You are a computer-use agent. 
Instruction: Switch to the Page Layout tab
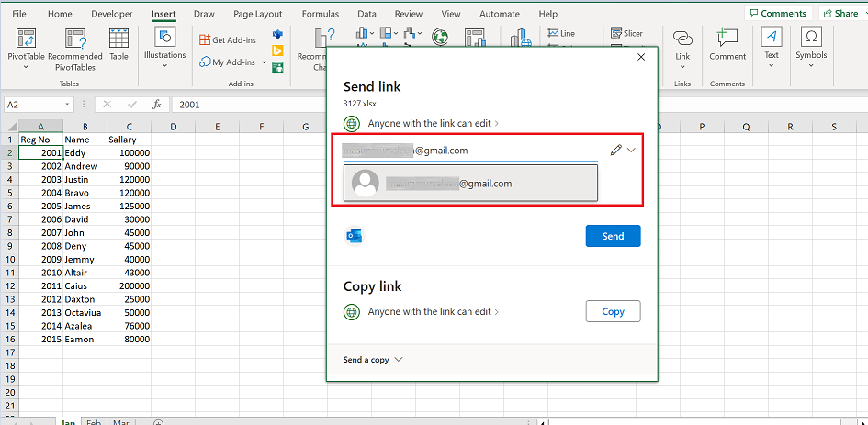[x=257, y=14]
